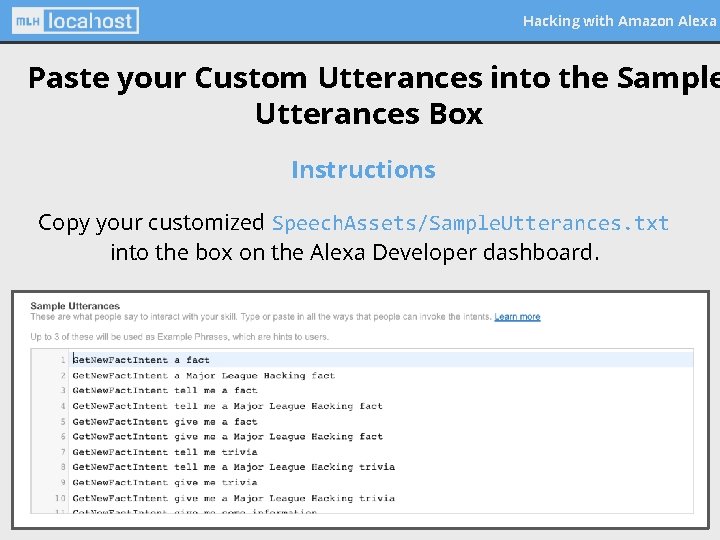Click inside the sample utterances editor box

coord(362,431)
